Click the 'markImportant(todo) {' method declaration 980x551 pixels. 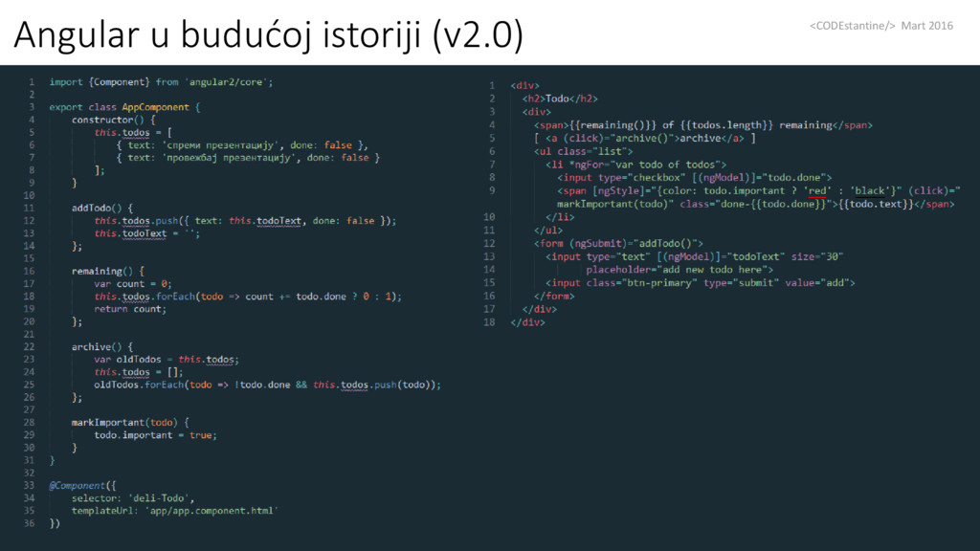[130, 422]
